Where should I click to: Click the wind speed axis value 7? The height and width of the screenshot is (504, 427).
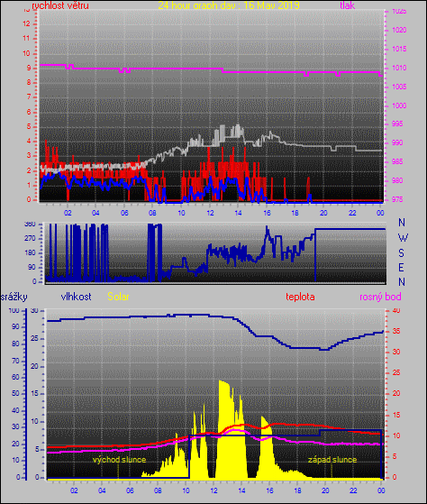tap(29, 97)
